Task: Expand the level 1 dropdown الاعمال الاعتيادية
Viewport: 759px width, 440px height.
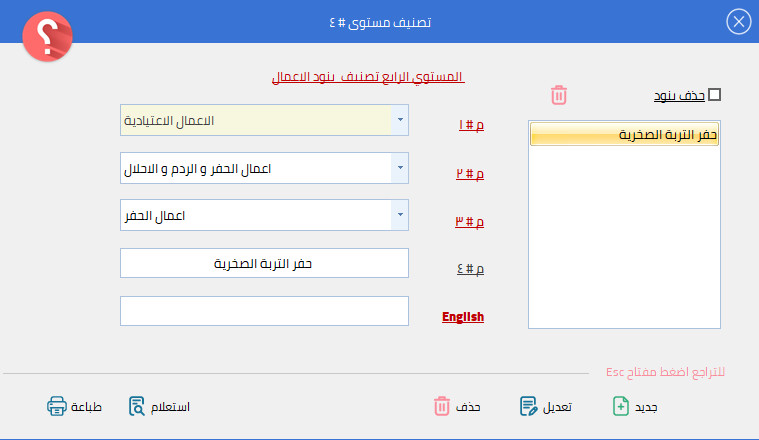Action: [400, 121]
